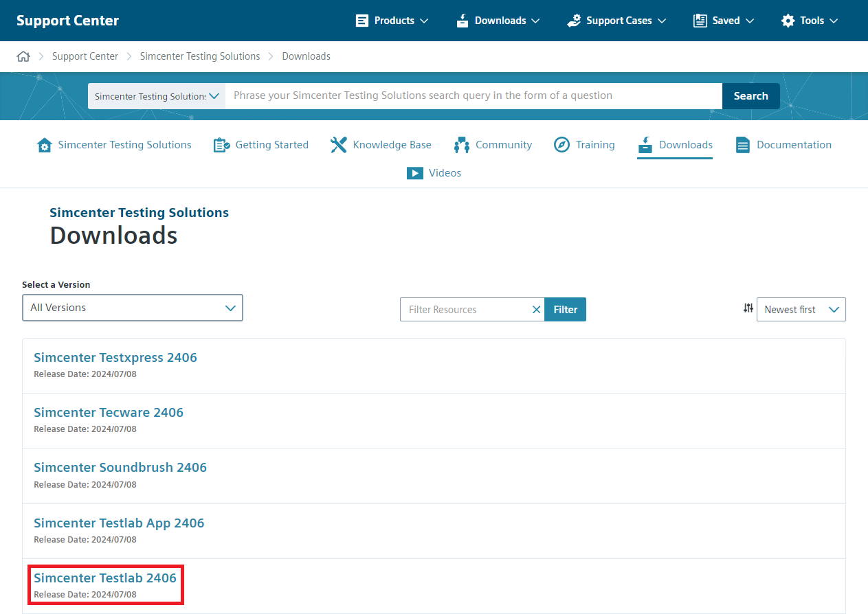The height and width of the screenshot is (614, 868).
Task: Clear the Filter Resources field with the X
Action: coord(536,309)
